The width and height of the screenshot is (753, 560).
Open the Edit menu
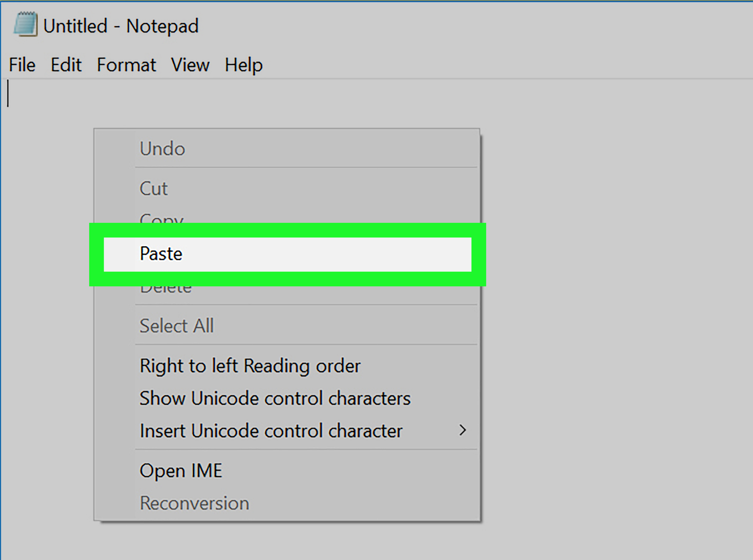click(66, 65)
